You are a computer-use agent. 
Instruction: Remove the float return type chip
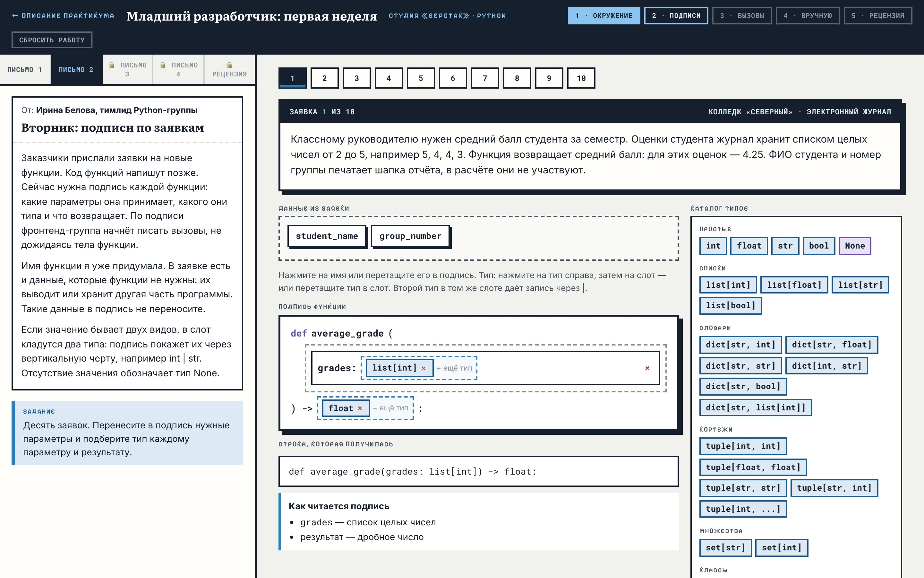360,408
